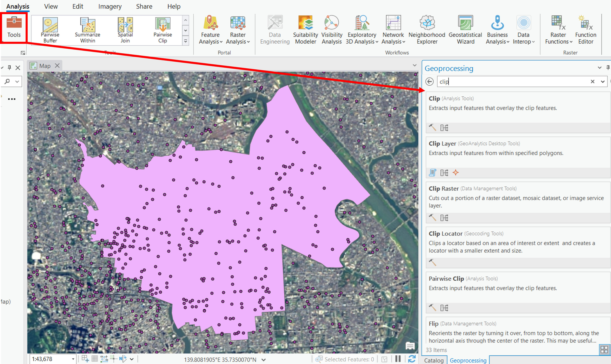Screen dimensions: 611x364
Task: Close the Map view tab
Action: (57, 65)
